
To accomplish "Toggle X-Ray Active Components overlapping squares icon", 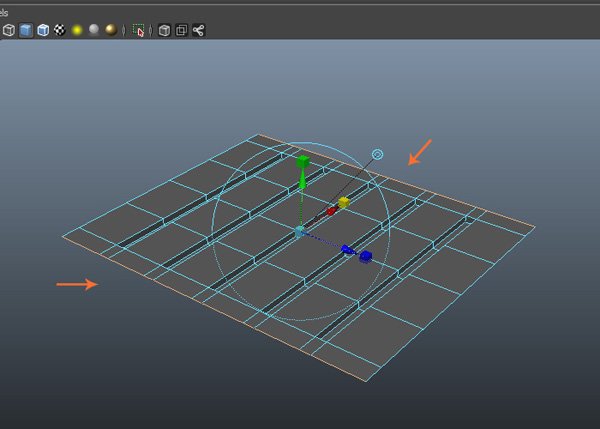I will [x=181, y=30].
